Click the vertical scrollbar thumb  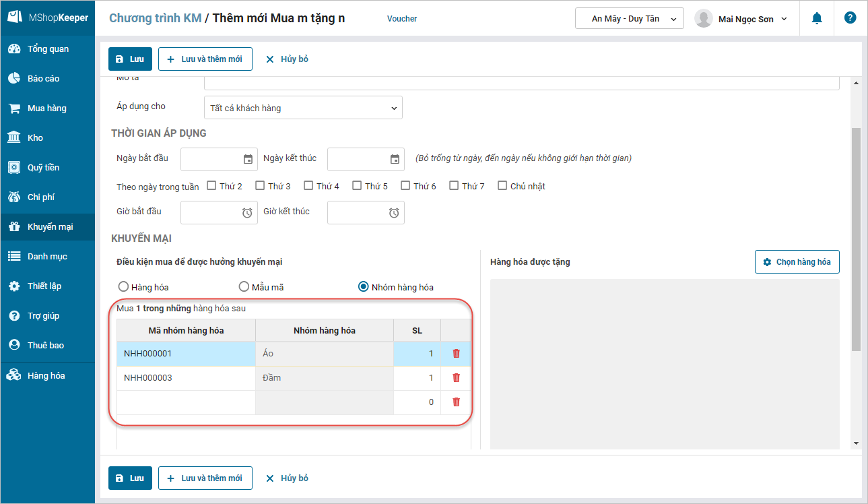856,239
